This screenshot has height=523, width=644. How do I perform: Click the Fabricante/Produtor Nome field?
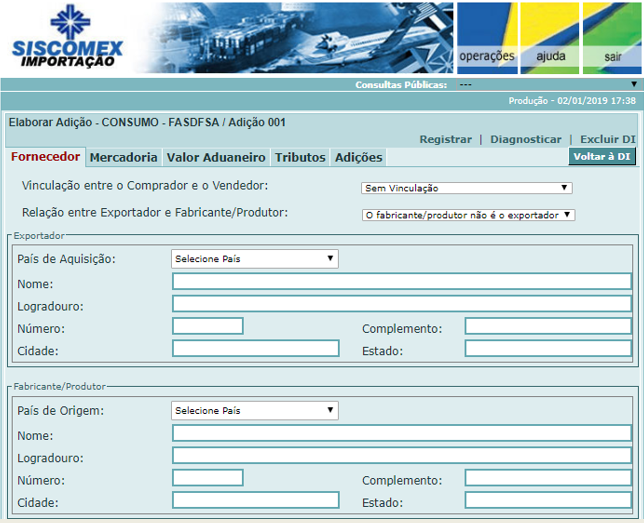tap(402, 433)
